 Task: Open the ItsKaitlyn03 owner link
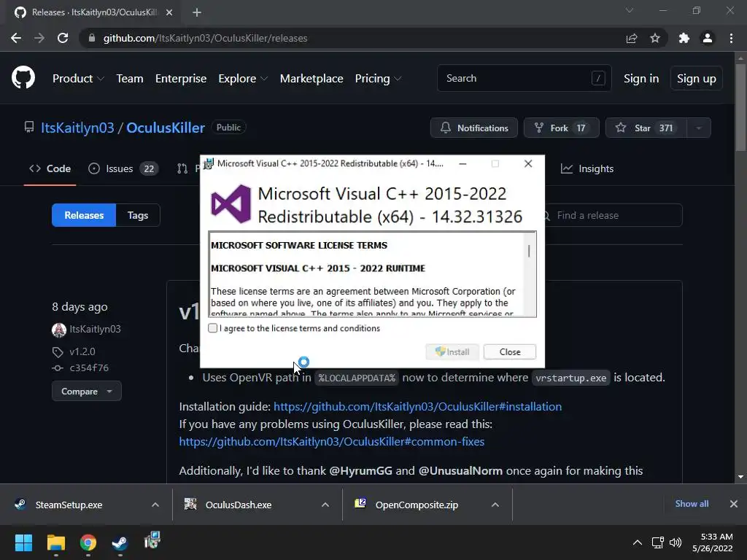point(77,128)
